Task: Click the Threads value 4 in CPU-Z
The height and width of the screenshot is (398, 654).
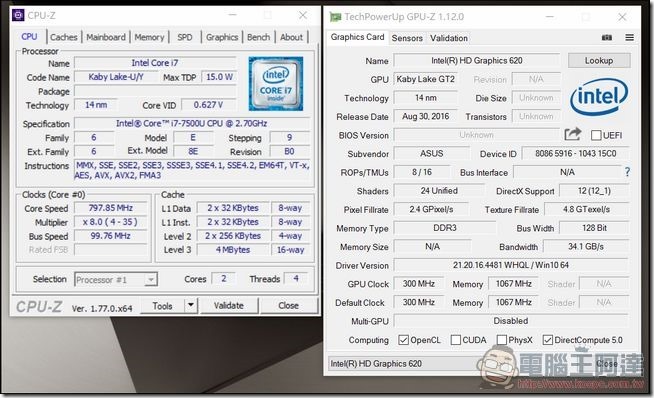Action: click(x=296, y=279)
